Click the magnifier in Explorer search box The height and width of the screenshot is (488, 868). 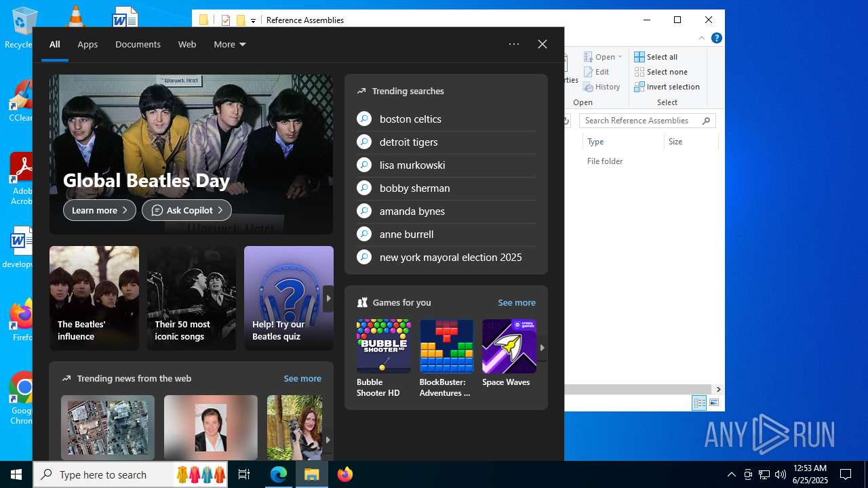[706, 121]
